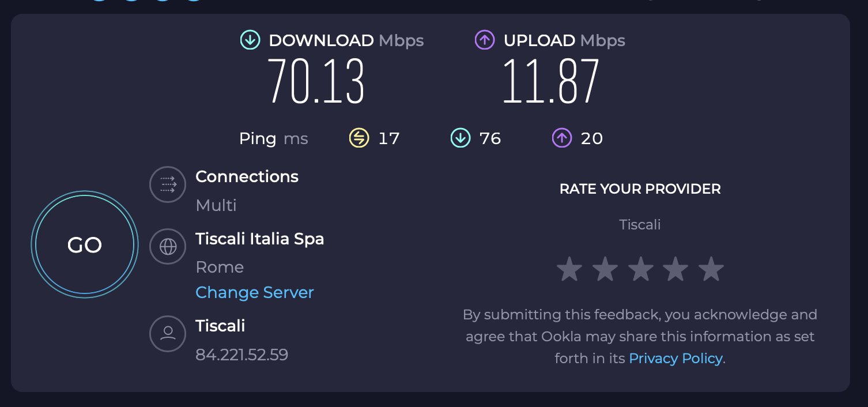Rate provider with three stars
Viewport: 868px width, 407px height.
tap(640, 270)
